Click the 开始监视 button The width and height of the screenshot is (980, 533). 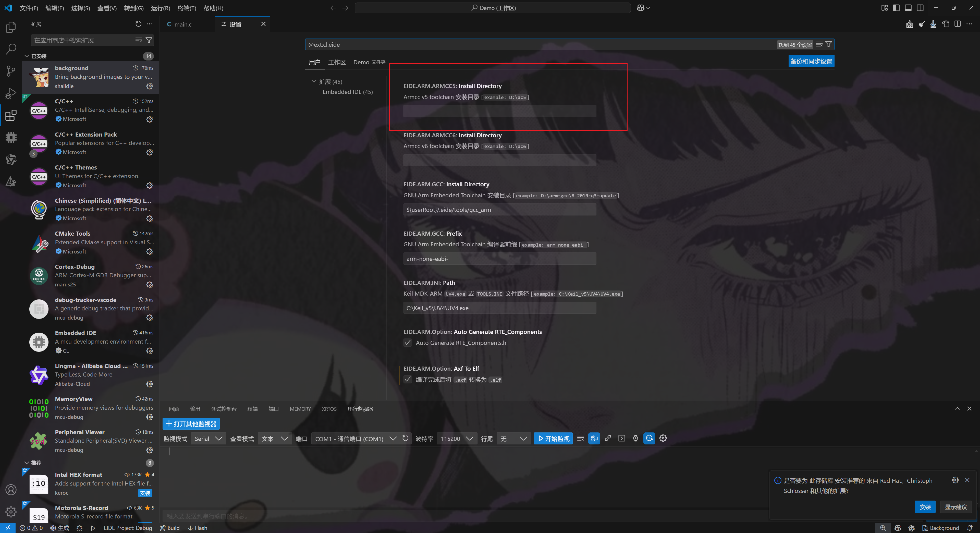[x=554, y=439]
